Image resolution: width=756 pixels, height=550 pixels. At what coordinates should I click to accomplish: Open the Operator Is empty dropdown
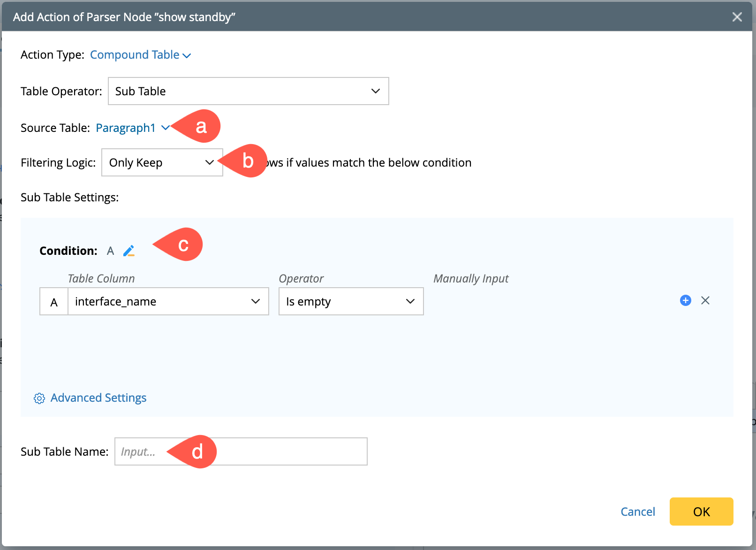pos(351,301)
